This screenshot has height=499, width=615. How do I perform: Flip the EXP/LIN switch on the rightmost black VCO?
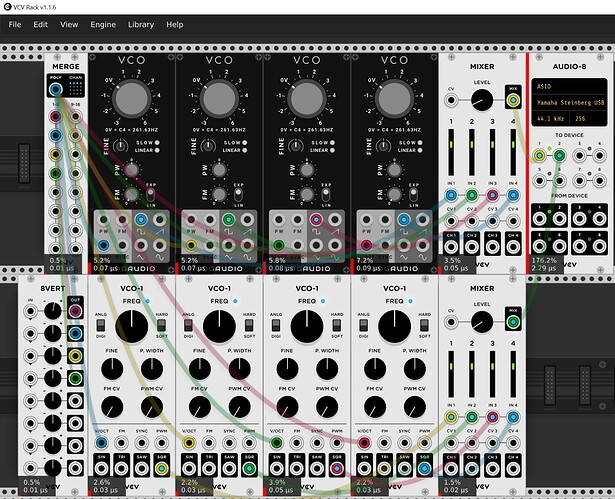[x=413, y=195]
